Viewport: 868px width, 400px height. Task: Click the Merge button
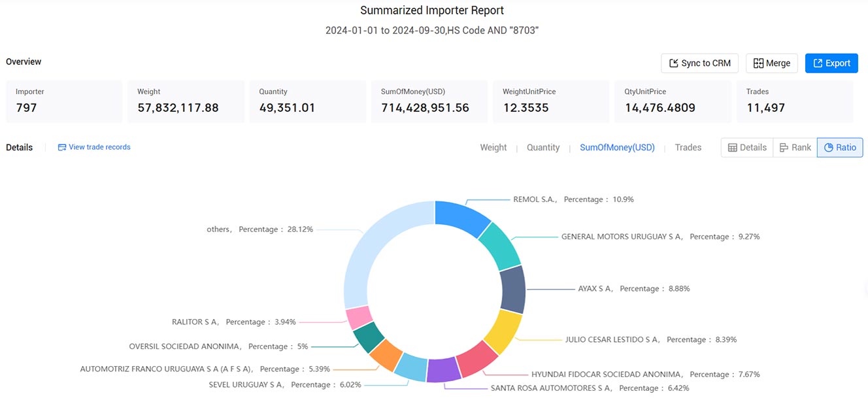tap(772, 63)
